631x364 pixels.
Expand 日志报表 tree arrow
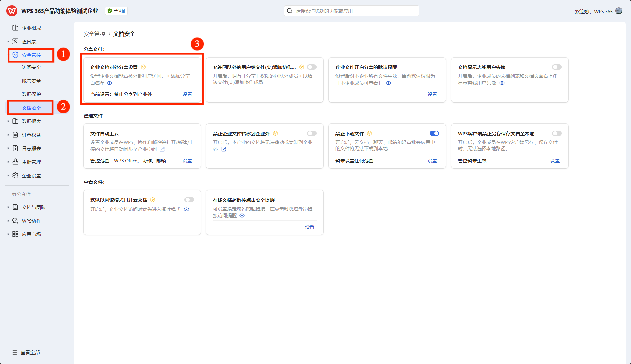tap(8, 148)
